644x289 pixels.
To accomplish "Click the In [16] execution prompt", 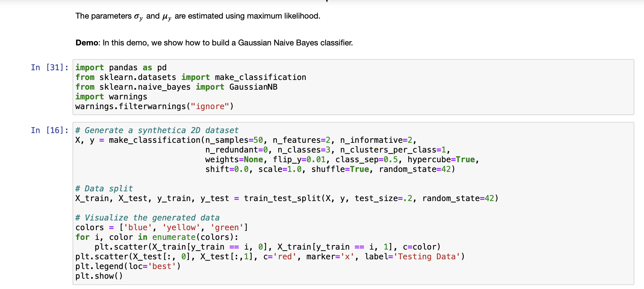I will [49, 130].
